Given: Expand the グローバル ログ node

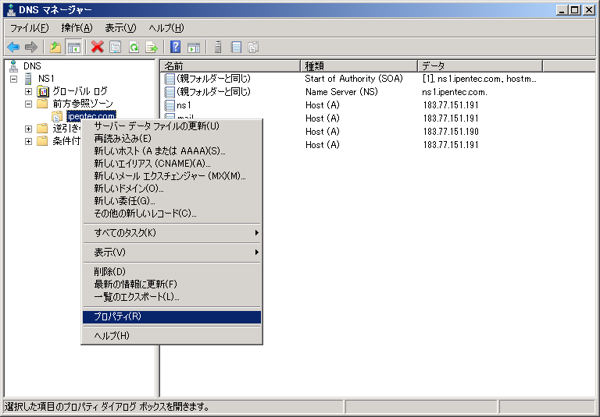Looking at the screenshot, I should (28, 91).
